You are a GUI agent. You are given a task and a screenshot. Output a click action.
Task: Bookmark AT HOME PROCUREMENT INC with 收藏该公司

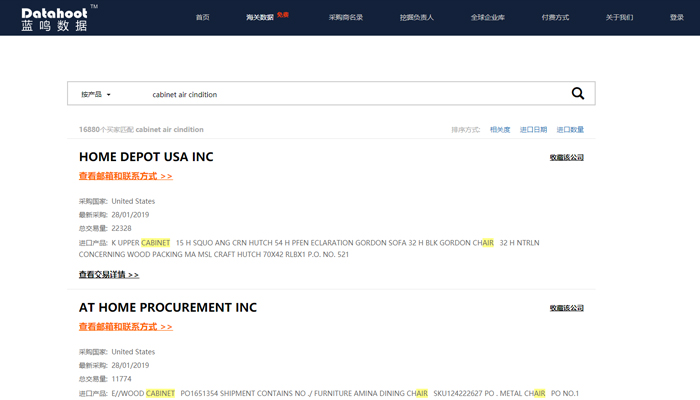[x=566, y=308]
